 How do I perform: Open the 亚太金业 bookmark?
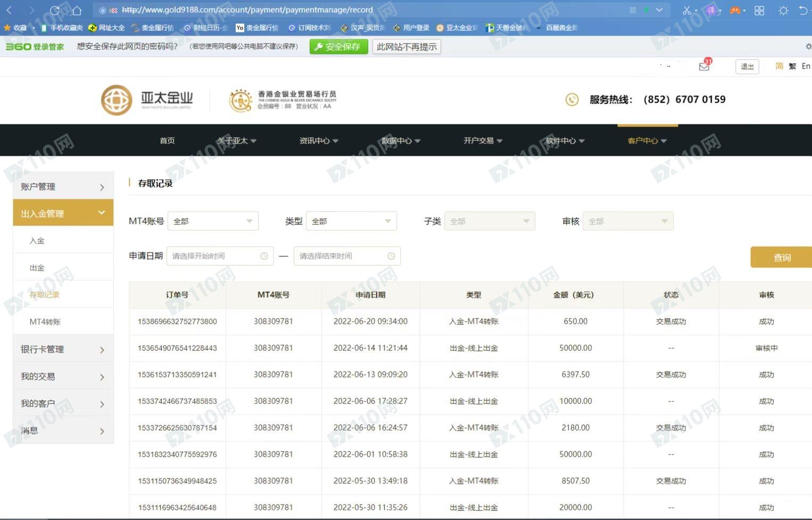[457, 28]
